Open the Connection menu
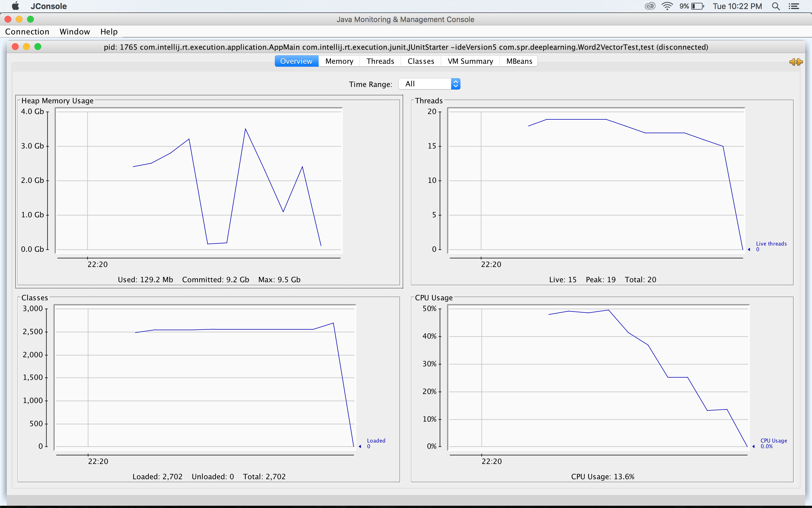812x508 pixels. (x=27, y=32)
